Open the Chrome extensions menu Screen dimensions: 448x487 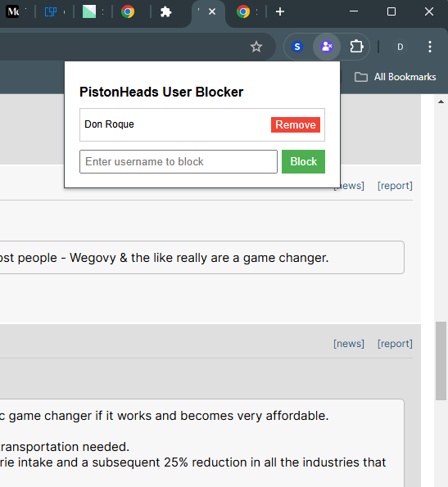pos(356,47)
